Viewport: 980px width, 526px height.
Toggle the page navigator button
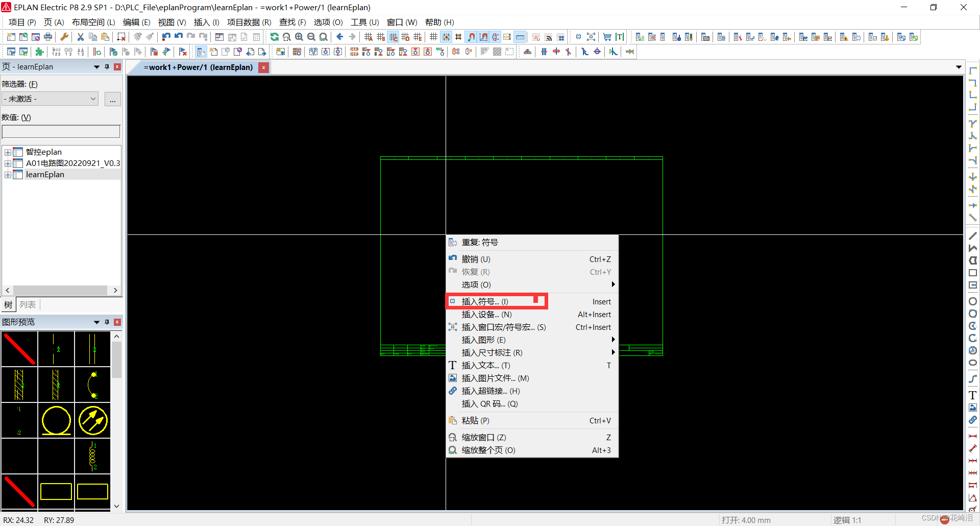201,52
